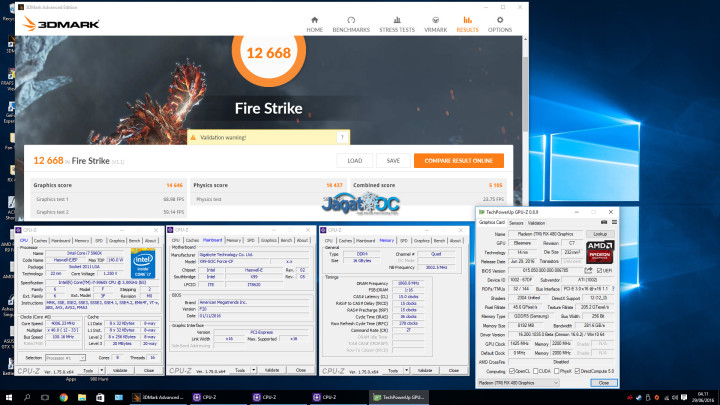Open the Windows Start menu

pos(8,397)
